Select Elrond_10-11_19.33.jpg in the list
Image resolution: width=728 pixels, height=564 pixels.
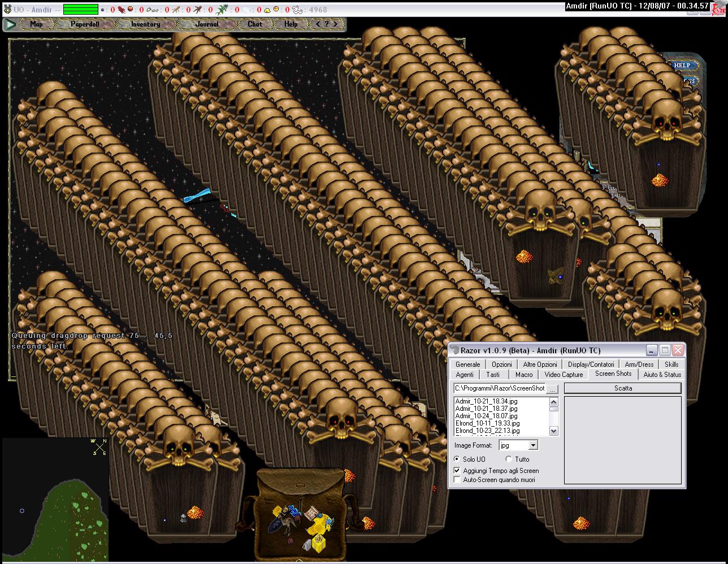(487, 423)
